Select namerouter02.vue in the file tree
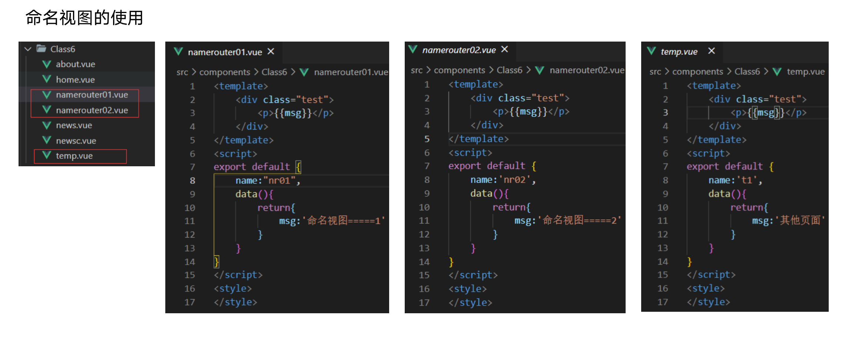This screenshot has width=868, height=337. click(x=92, y=111)
